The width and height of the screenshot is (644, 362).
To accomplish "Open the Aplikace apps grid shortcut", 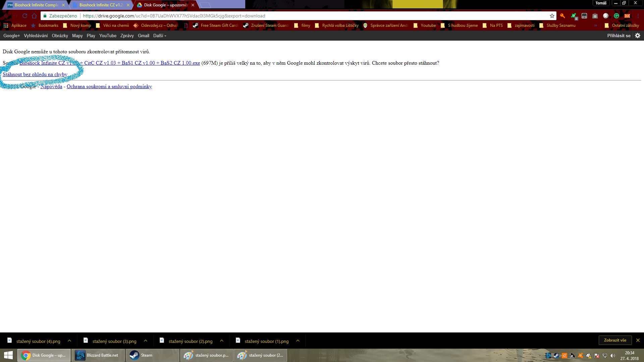I will click(15, 25).
